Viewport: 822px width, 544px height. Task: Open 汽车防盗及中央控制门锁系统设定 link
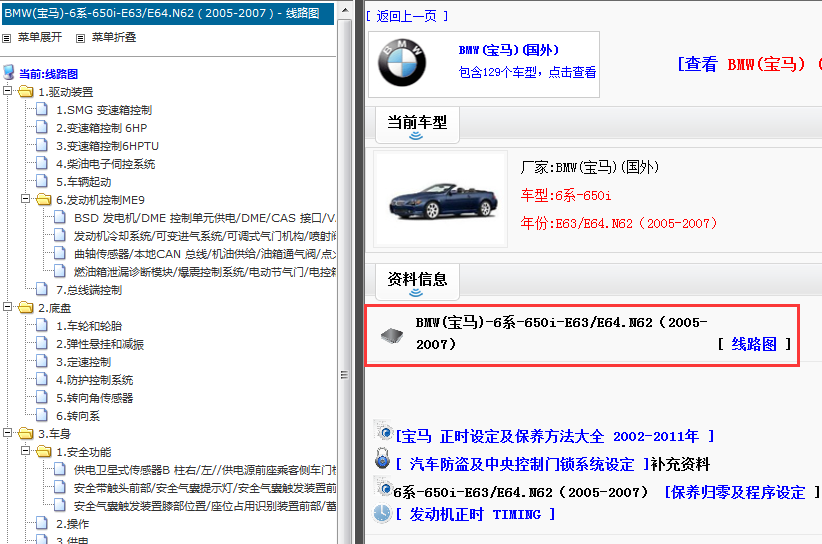(522, 464)
